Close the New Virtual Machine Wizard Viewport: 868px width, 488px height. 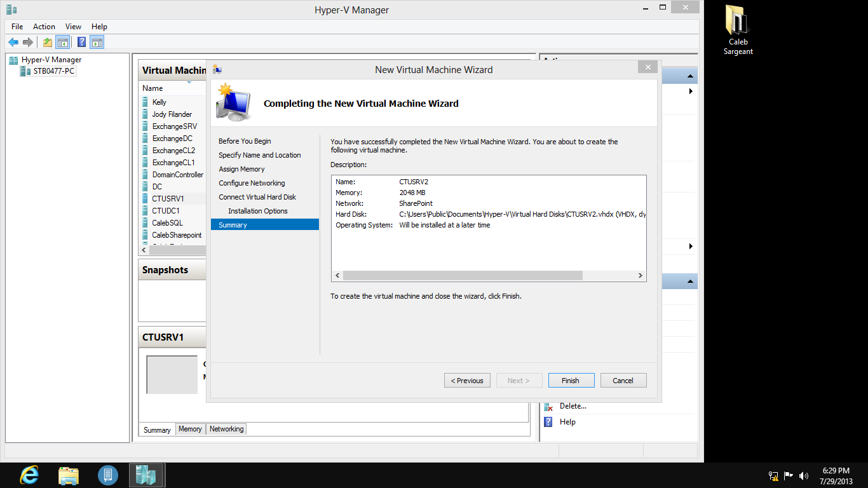click(648, 67)
